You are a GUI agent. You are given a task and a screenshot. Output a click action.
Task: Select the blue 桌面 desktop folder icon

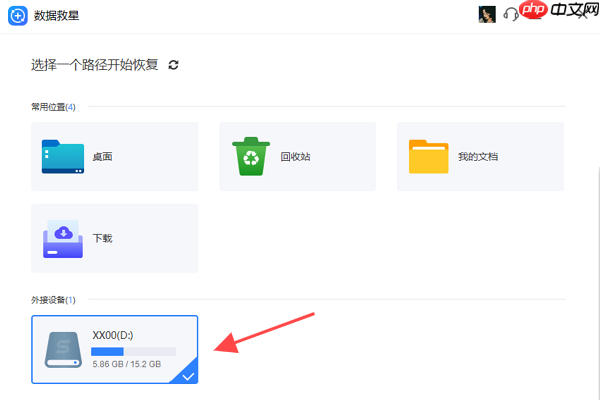pyautogui.click(x=63, y=157)
